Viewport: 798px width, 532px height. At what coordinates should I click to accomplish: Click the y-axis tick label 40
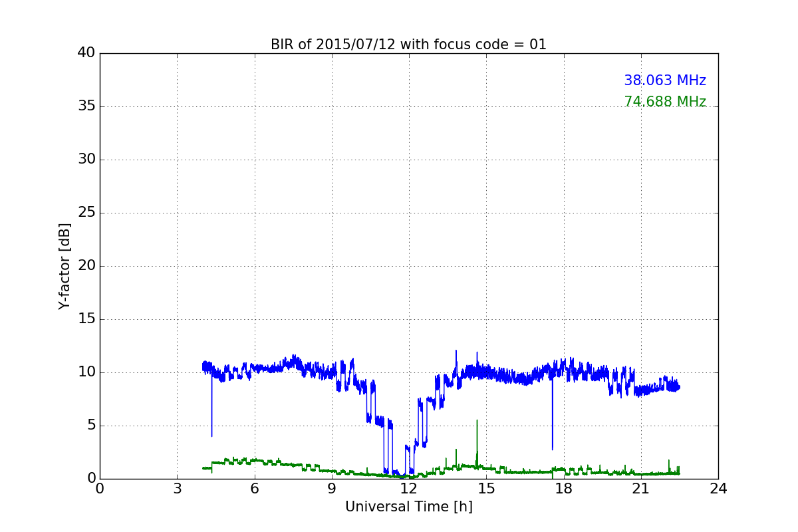click(86, 53)
